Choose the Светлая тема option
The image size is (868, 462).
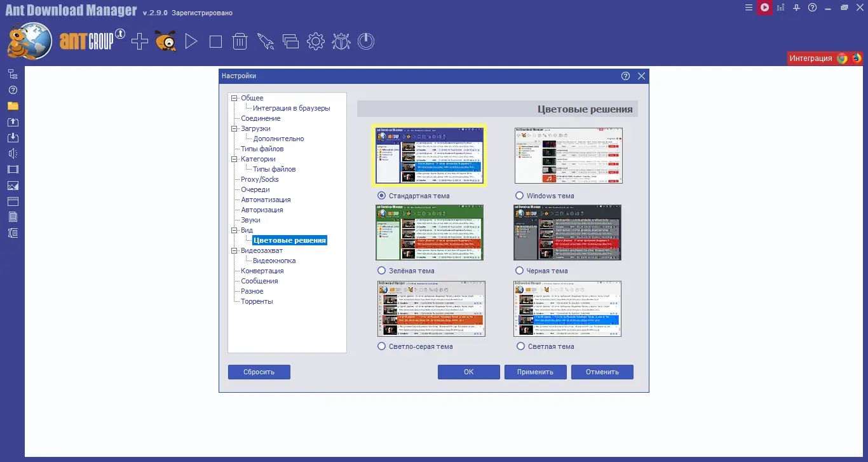tap(519, 346)
